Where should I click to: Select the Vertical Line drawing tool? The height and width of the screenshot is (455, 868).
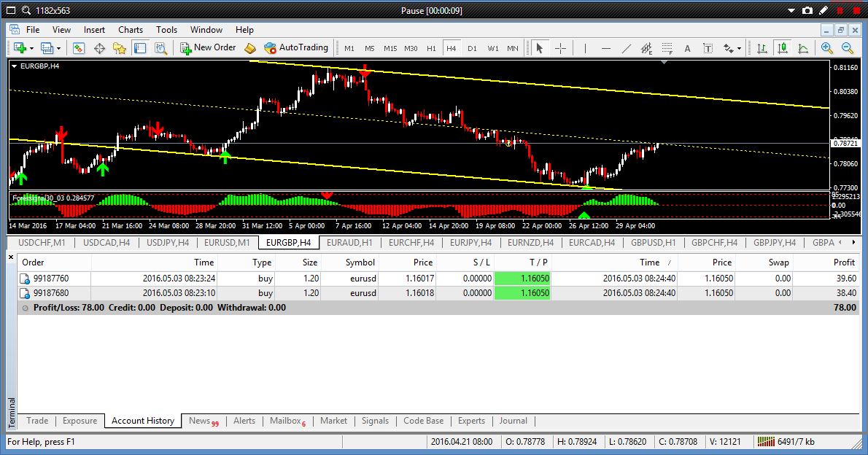[585, 48]
